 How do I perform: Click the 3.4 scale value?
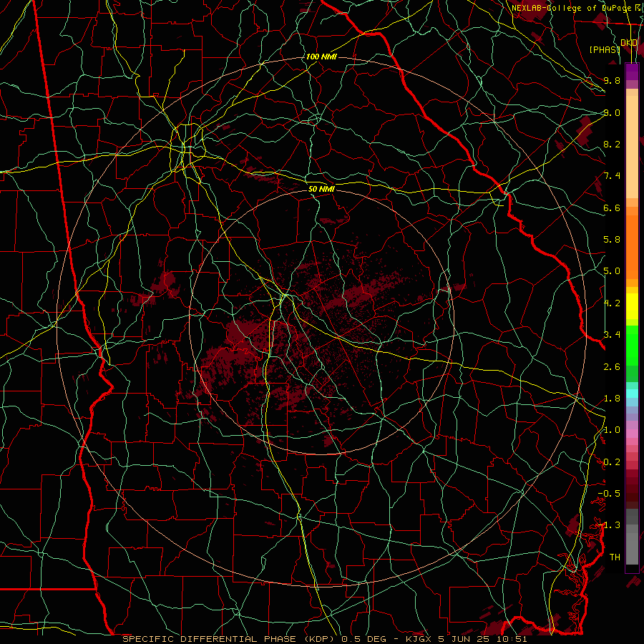tap(612, 335)
